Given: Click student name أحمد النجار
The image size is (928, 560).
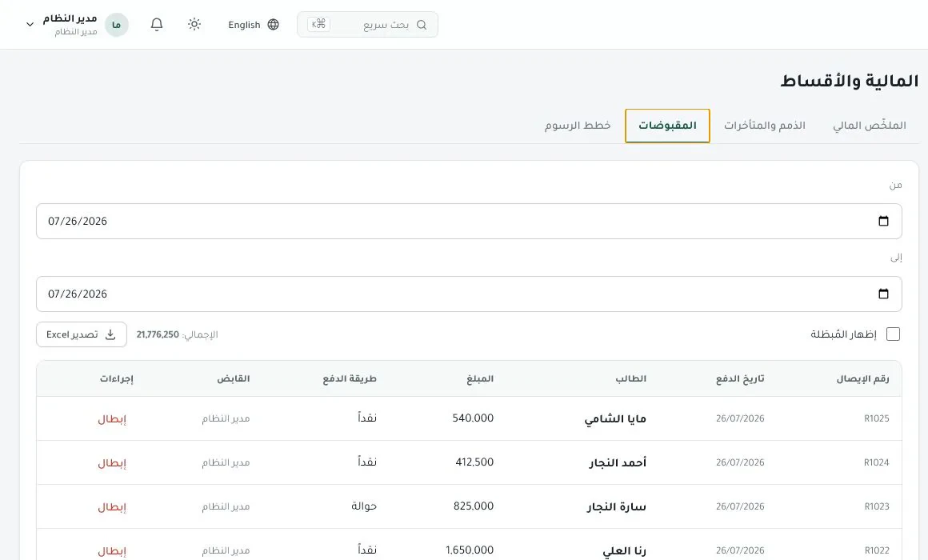Looking at the screenshot, I should 618,463.
